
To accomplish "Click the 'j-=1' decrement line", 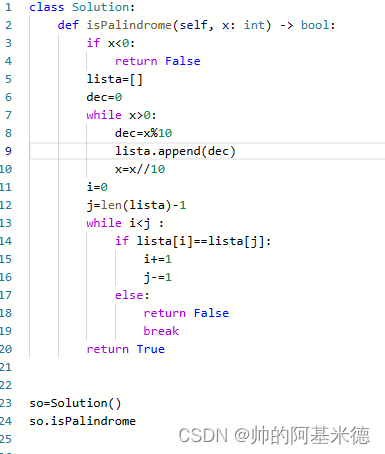I will click(x=158, y=277).
